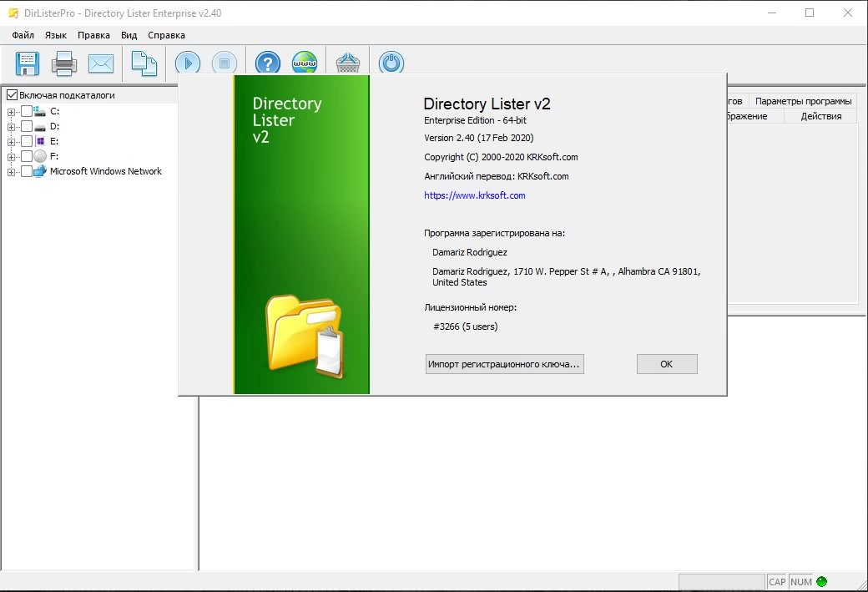The width and height of the screenshot is (868, 592).
Task: Minimize the DirListerPro window
Action: [772, 13]
